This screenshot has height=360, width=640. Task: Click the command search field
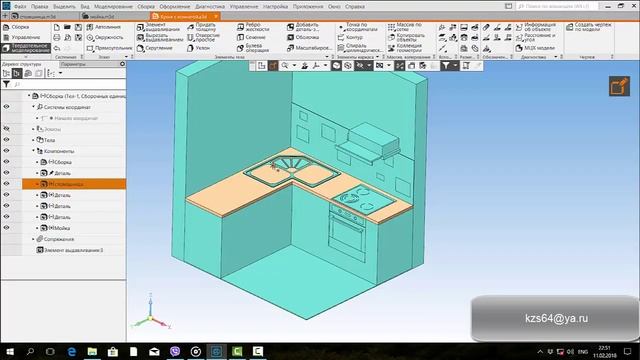tap(557, 7)
